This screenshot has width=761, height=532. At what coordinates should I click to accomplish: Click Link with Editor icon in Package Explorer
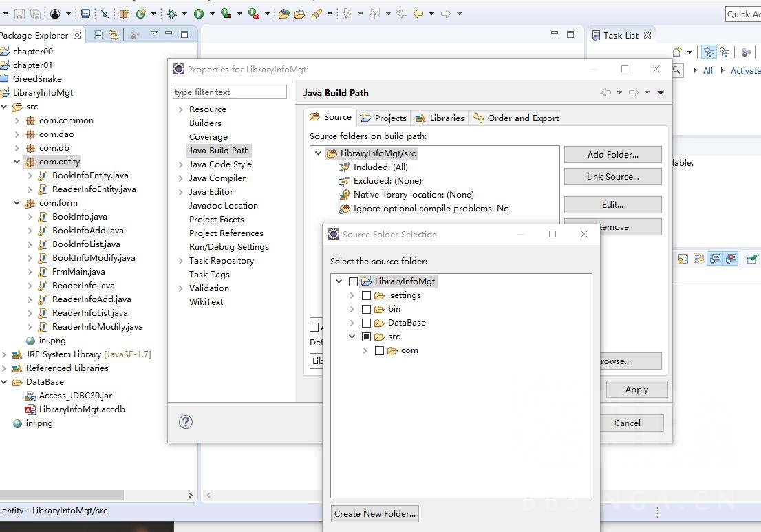coord(114,34)
